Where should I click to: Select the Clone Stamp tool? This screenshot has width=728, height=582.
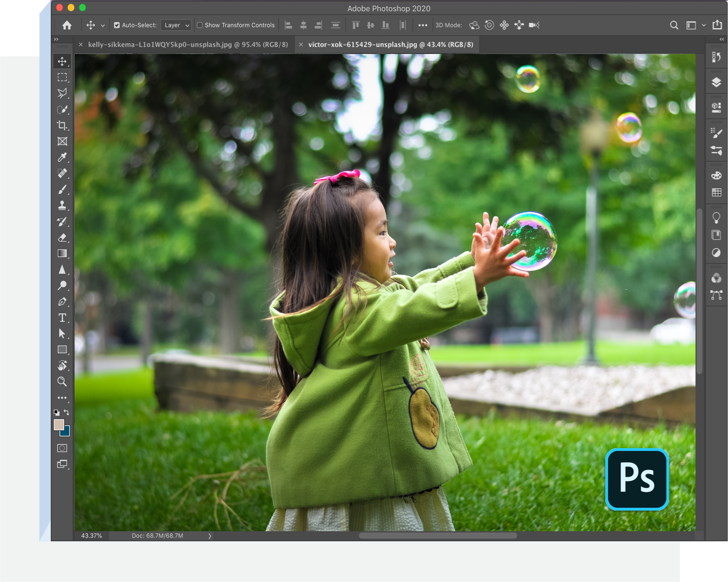click(62, 205)
